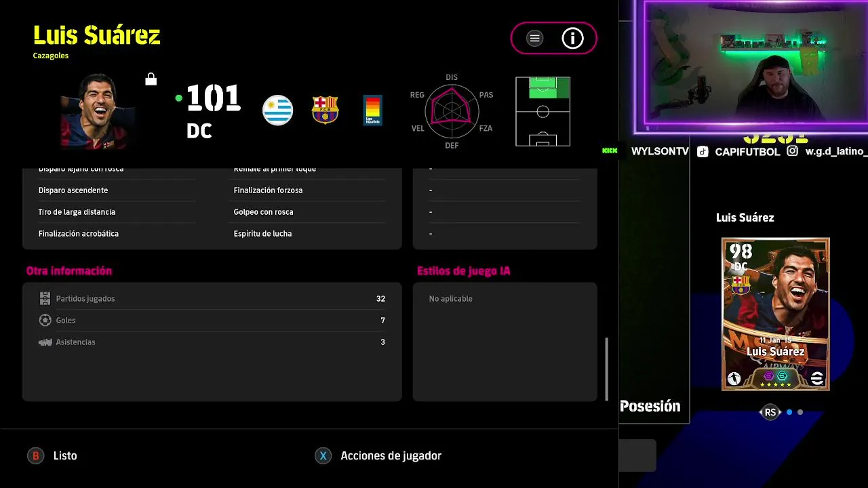Click the 101 overall rating
Screen dimensions: 868x488
pyautogui.click(x=213, y=99)
